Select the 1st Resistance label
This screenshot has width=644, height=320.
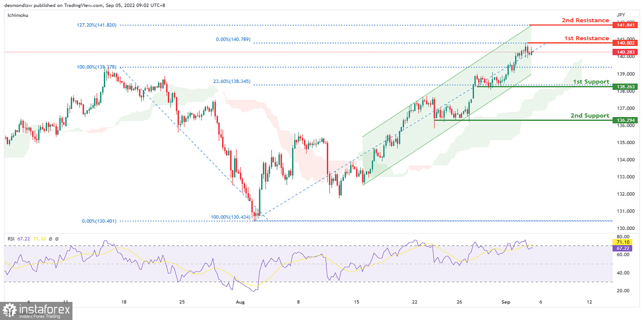tap(586, 38)
